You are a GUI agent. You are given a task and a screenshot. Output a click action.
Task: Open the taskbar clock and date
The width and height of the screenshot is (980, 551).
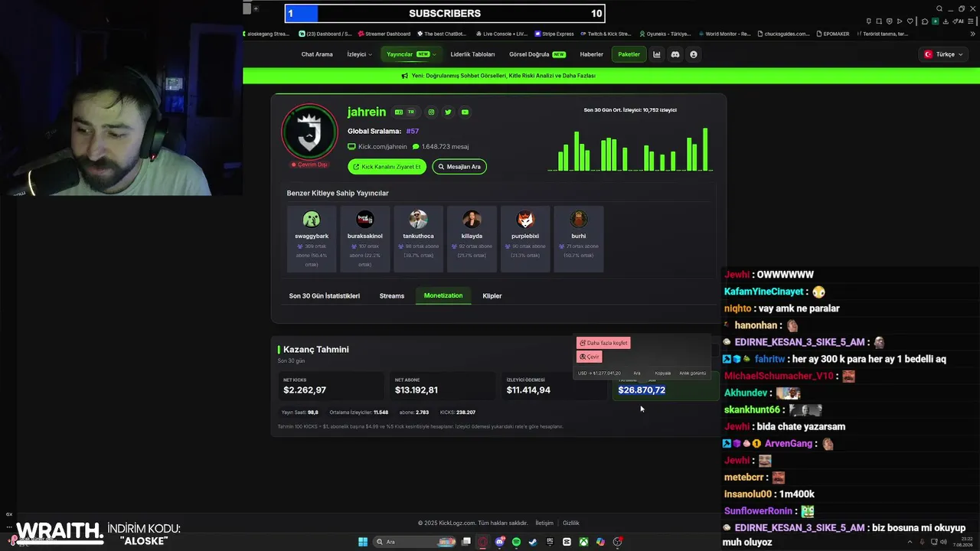pos(962,542)
